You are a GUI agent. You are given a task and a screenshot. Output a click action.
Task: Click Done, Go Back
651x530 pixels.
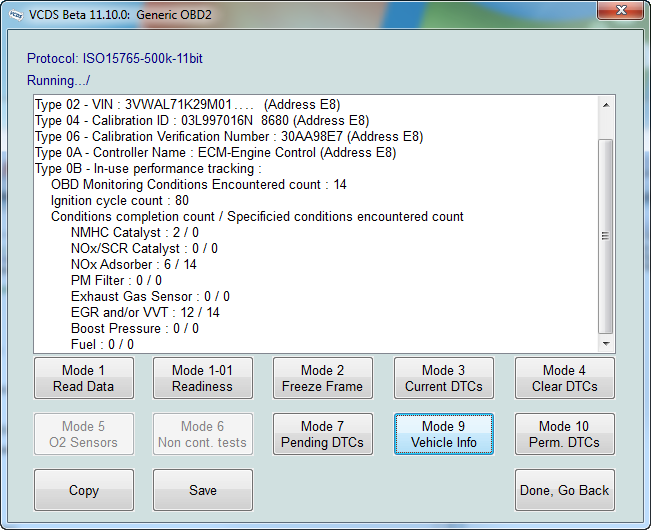pos(565,490)
